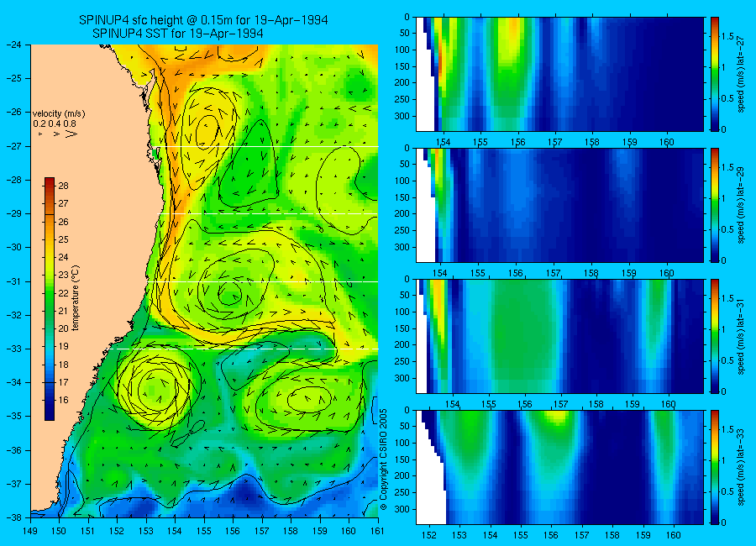The image size is (756, 546).
Task: Click the '-24' latitude label on the map axis
Action: pyautogui.click(x=14, y=45)
